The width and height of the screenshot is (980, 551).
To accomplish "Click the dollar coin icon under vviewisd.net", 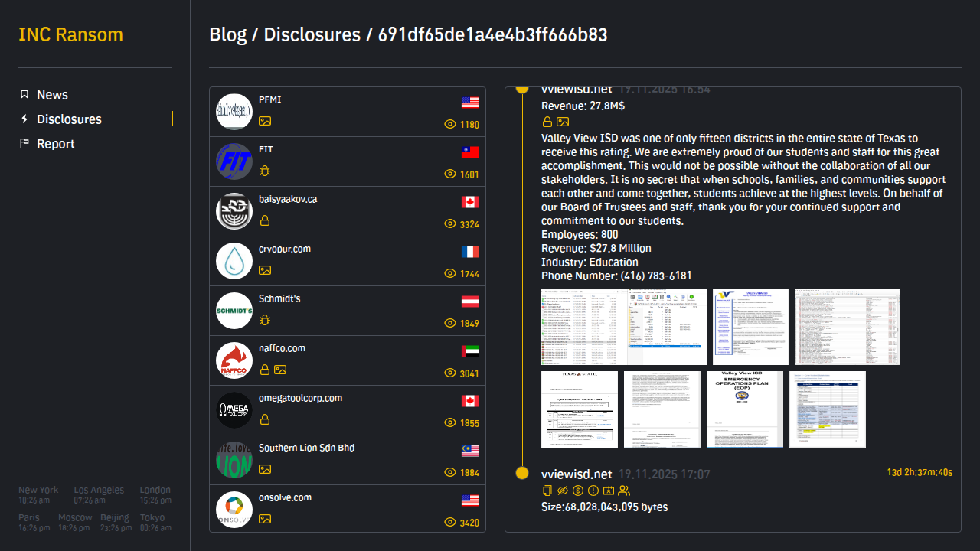I will point(578,491).
